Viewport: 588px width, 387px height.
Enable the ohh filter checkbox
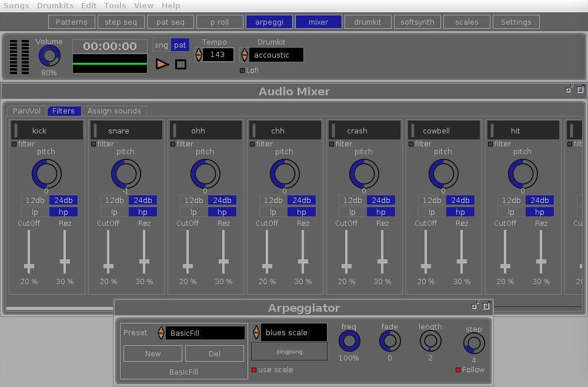(x=173, y=144)
